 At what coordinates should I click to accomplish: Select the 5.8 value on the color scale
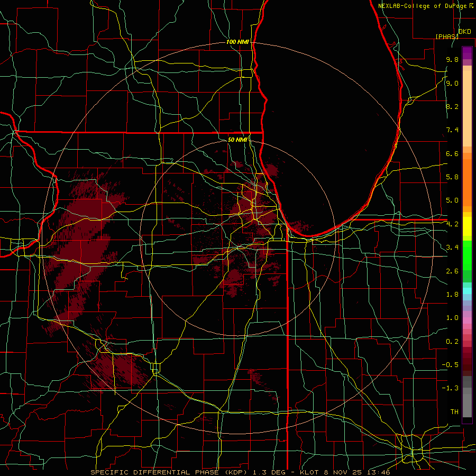tap(452, 177)
